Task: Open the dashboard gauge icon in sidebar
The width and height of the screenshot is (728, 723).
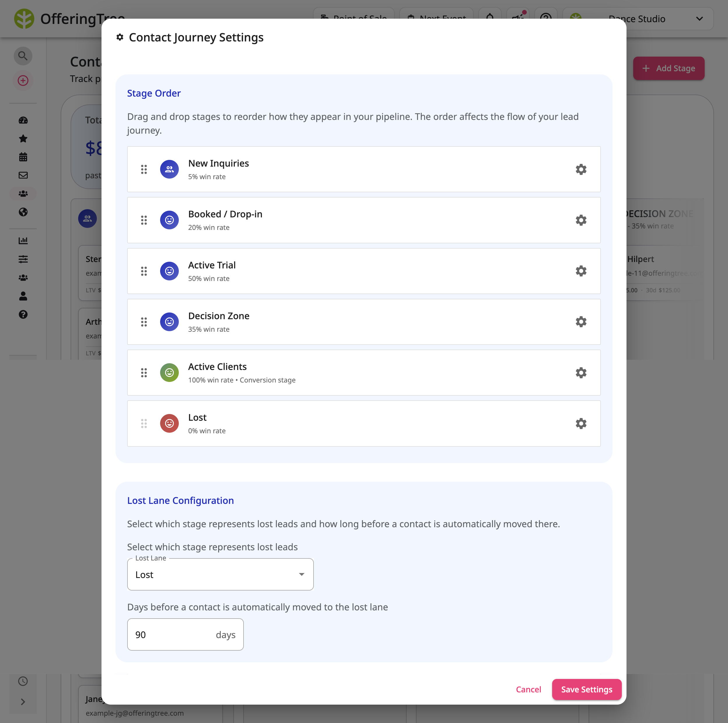Action: point(23,120)
